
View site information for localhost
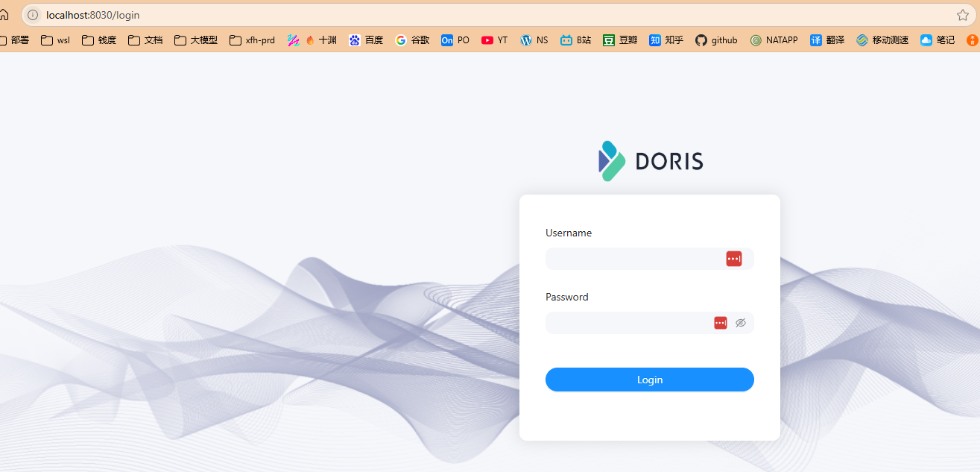(33, 15)
